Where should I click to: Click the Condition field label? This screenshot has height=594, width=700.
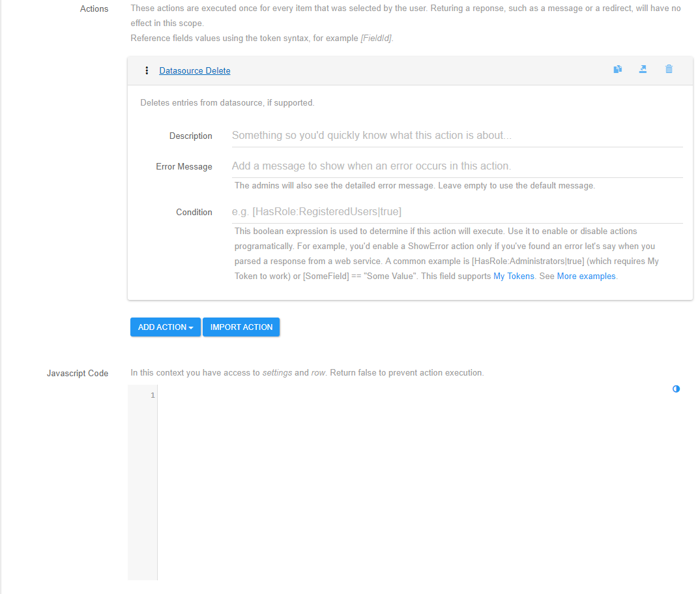point(194,212)
